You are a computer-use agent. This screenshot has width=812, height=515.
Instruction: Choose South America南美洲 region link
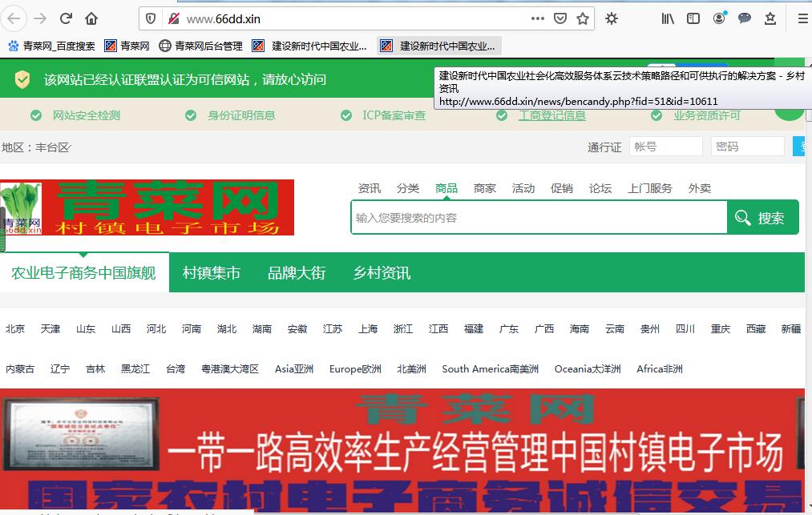[x=490, y=369]
